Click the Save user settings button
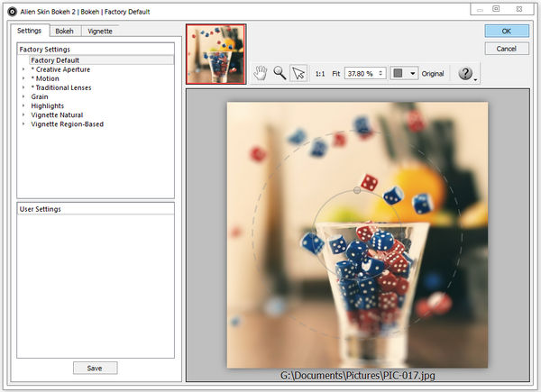 [x=95, y=368]
